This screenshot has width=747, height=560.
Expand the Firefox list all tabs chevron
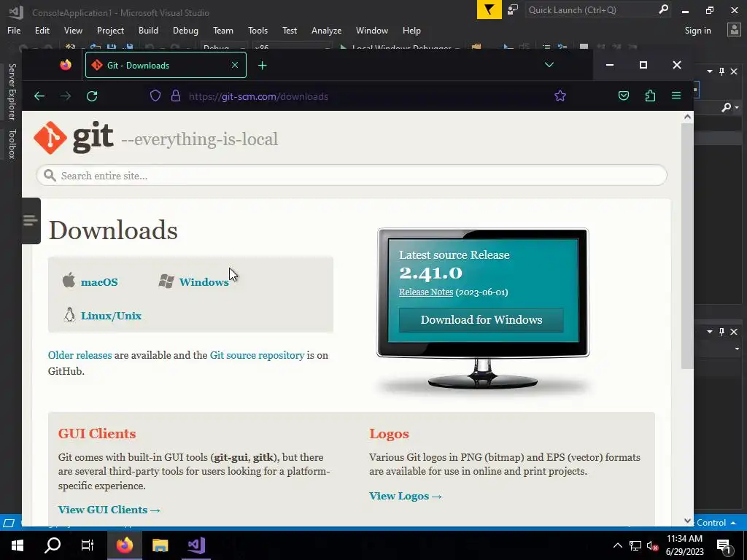tap(549, 64)
